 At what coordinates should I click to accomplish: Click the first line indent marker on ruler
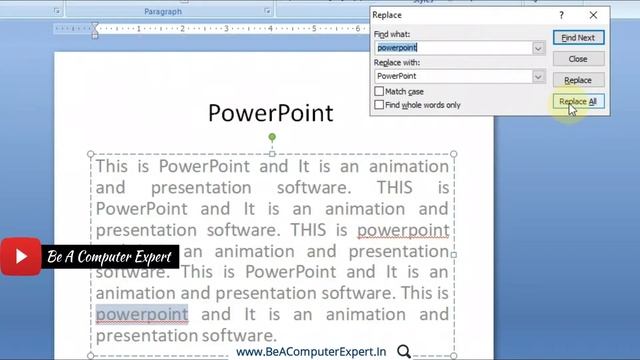[95, 26]
